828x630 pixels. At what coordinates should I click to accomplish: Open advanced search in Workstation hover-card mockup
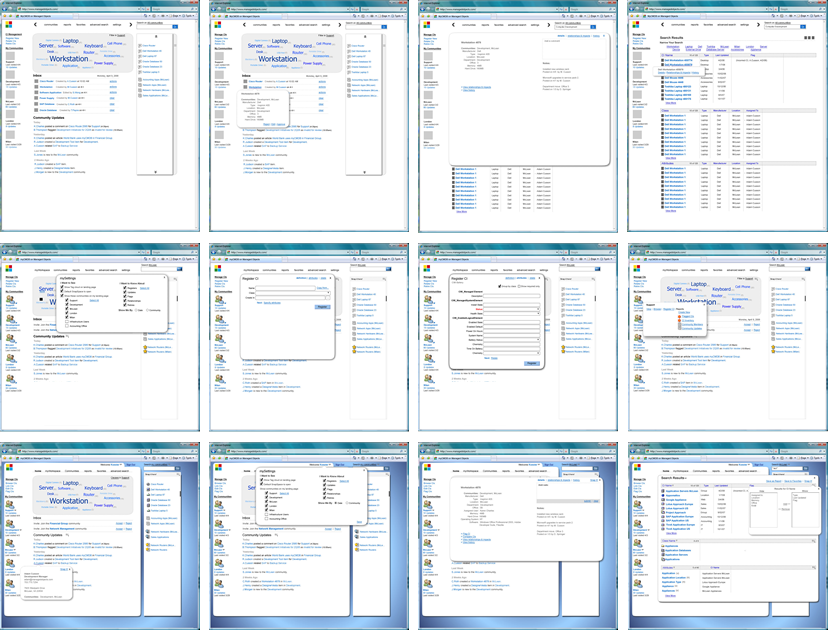308,24
